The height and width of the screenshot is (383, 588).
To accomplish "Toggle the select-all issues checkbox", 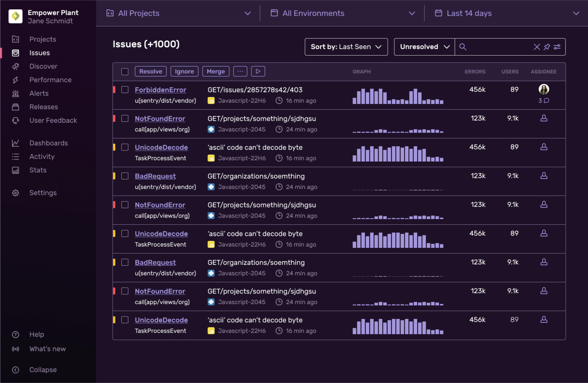I will tap(125, 72).
